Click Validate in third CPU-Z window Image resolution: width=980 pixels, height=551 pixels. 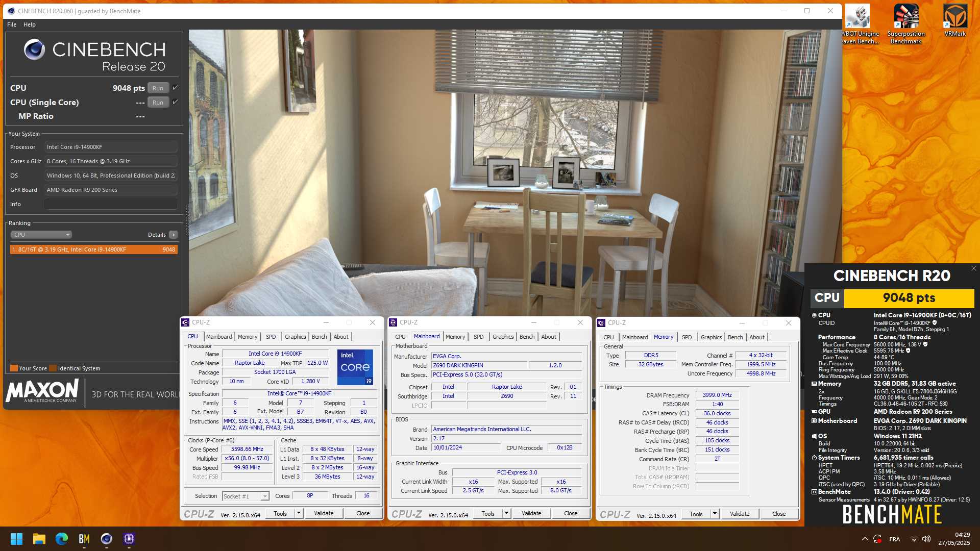[x=740, y=514]
